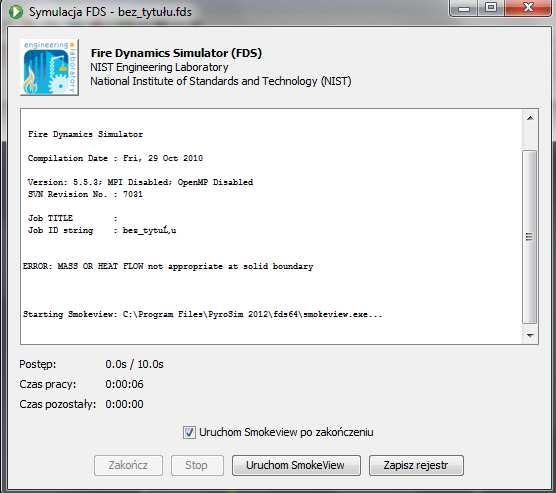556x493 pixels.
Task: Click 'Fire Dynamics Simulator (FDS)' heading
Action: [x=176, y=53]
